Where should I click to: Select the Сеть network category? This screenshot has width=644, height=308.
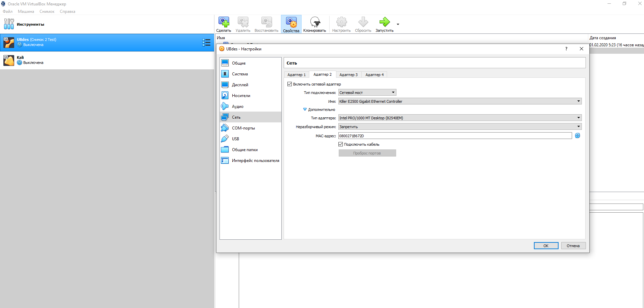pos(251,117)
